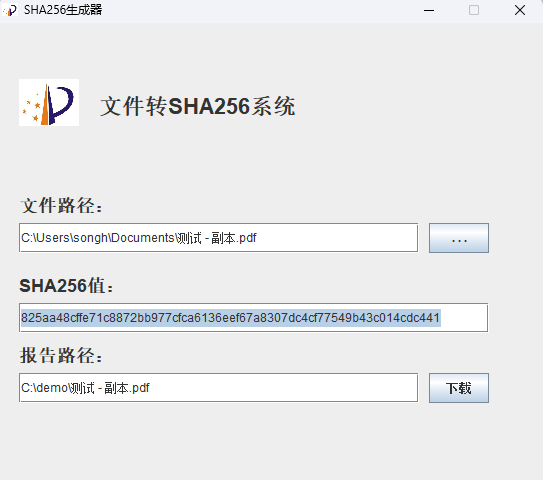Click the 文件转SHA256系统 heading text
The width and height of the screenshot is (543, 480).
pos(198,106)
